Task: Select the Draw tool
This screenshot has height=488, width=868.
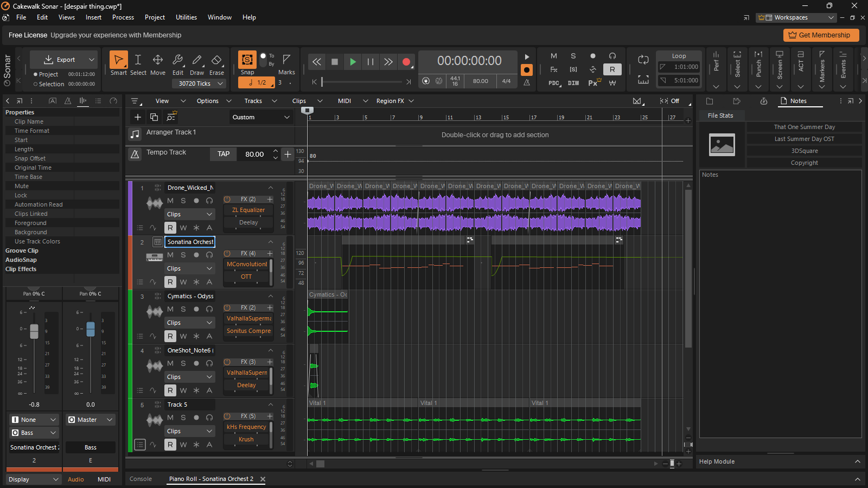Action: coord(197,63)
